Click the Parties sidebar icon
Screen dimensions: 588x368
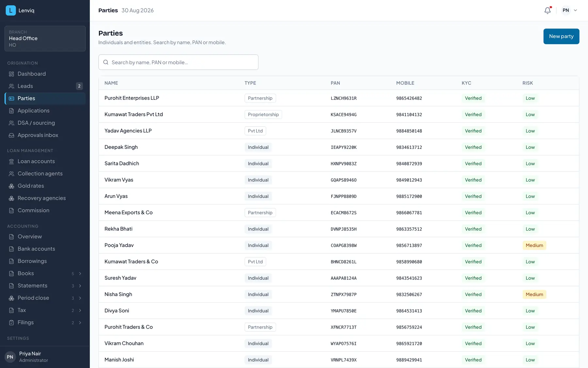pyautogui.click(x=11, y=98)
